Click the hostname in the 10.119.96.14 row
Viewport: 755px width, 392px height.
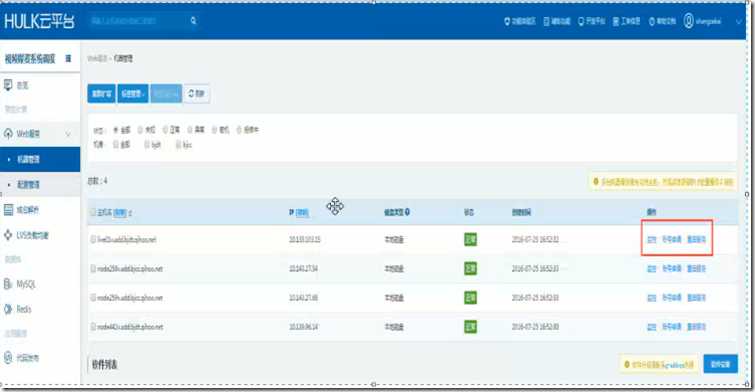click(x=130, y=327)
